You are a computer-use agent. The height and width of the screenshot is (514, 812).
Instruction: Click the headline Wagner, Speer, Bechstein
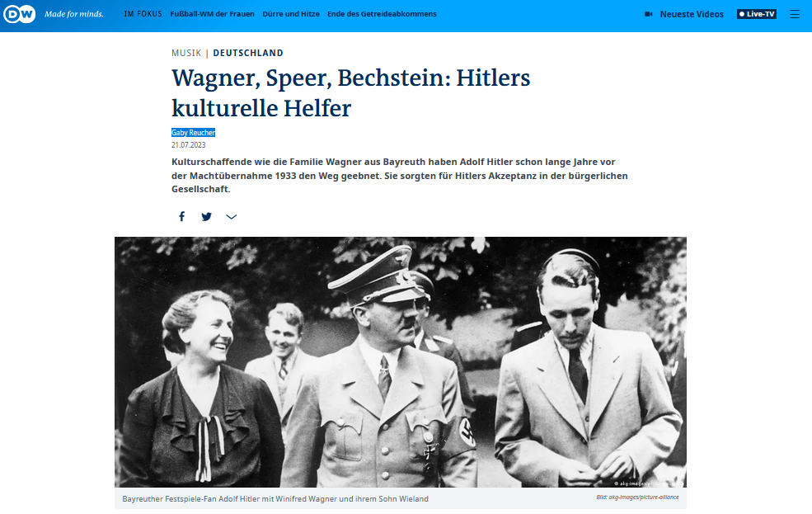coord(350,93)
